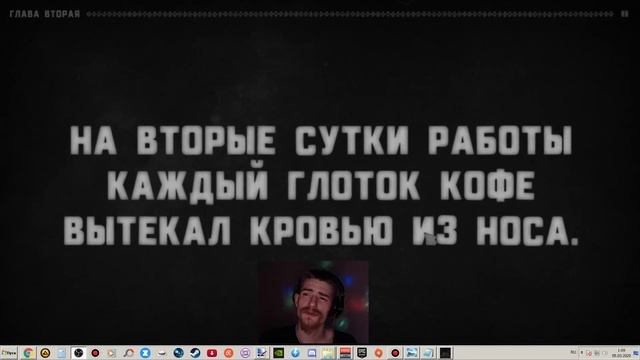Click the 'ГЛАВА ВТОРАЯ' chapter label
The width and height of the screenshot is (640, 360).
[45, 14]
